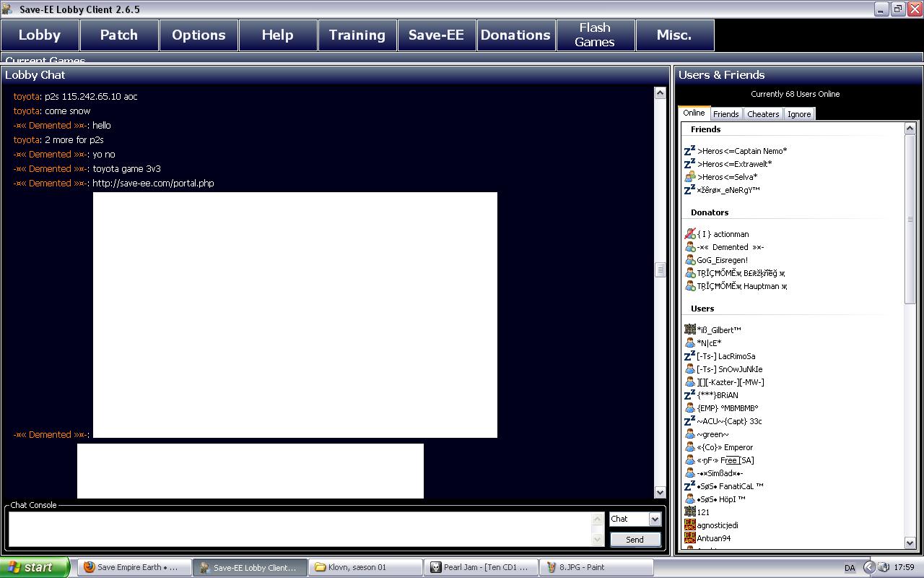Open the save-ee.com portal link

click(x=153, y=184)
